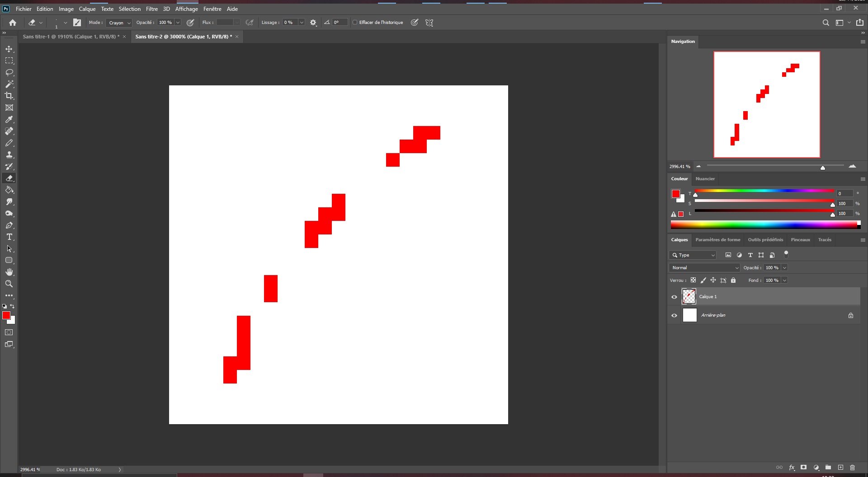The width and height of the screenshot is (868, 477).
Task: Select the Hand tool
Action: tap(9, 272)
